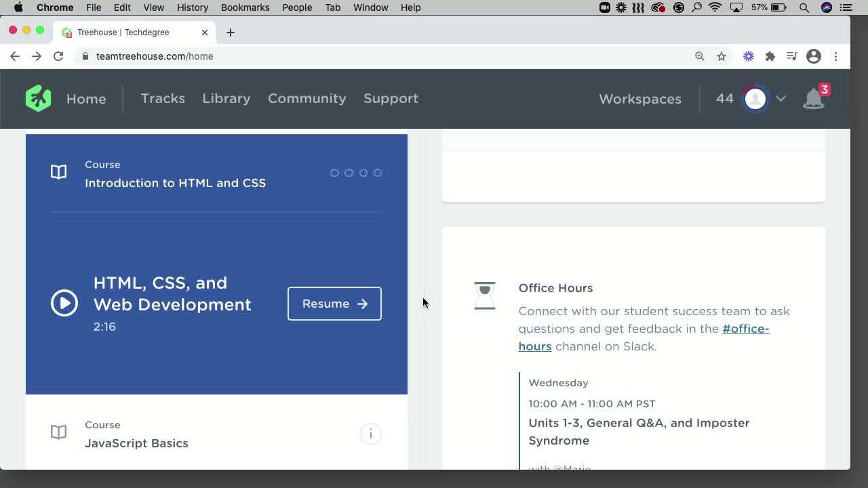This screenshot has height=488, width=868.
Task: Open the Community section
Action: pyautogui.click(x=307, y=98)
